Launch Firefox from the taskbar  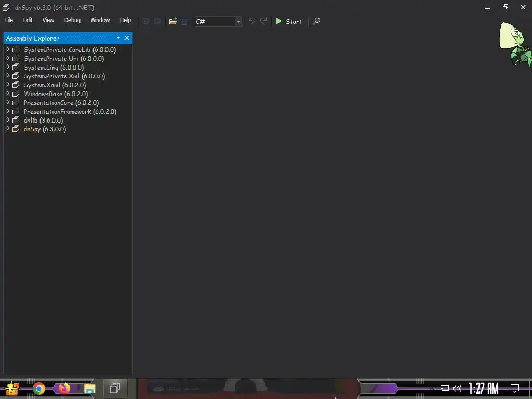click(x=64, y=389)
